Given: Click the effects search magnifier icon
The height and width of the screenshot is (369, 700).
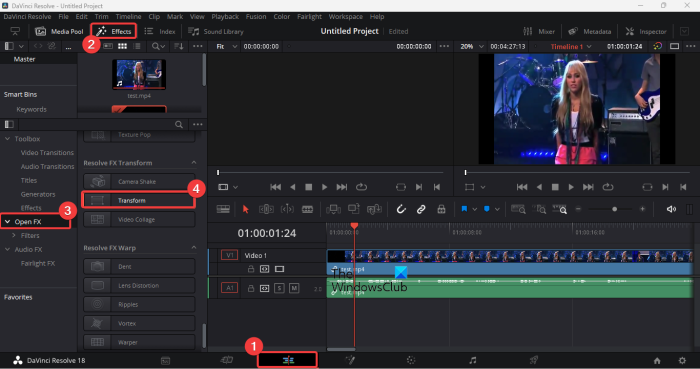Looking at the screenshot, I should [x=179, y=124].
